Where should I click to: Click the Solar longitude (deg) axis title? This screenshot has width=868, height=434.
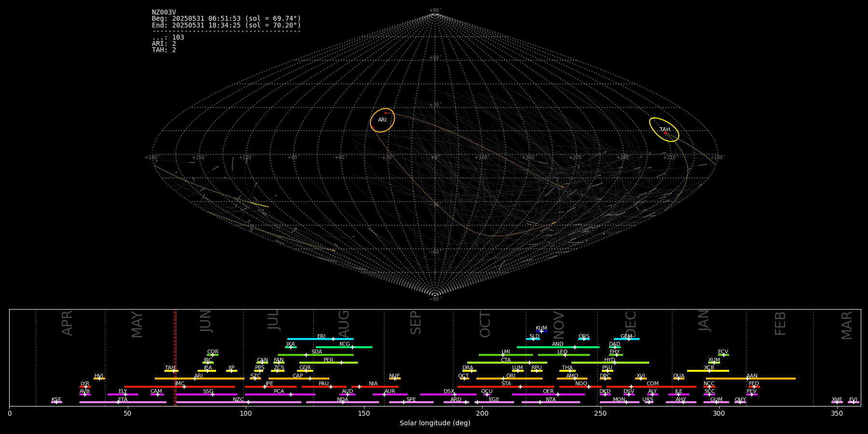click(435, 423)
